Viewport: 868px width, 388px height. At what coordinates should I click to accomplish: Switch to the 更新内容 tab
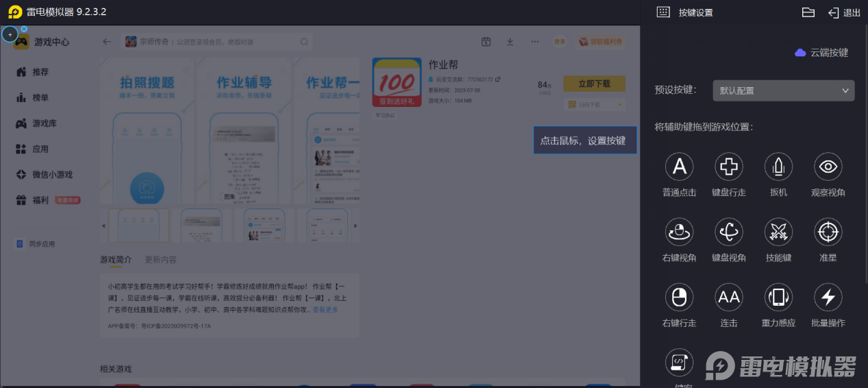pyautogui.click(x=161, y=260)
